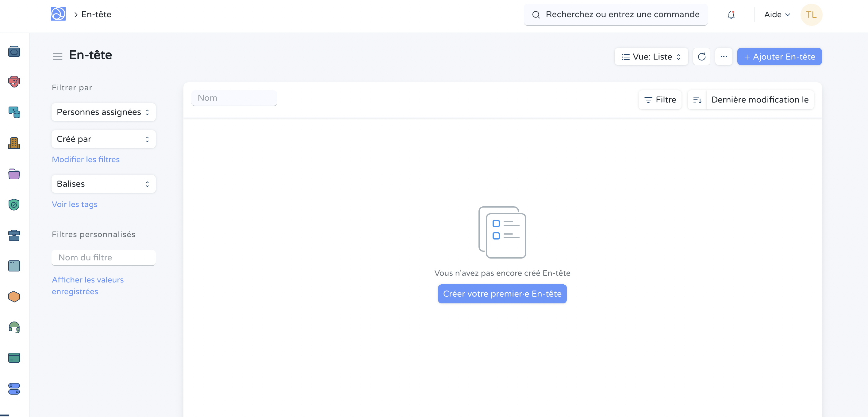Screen dimensions: 868x417
Task: Open the Dernière modification le sort field
Action: 760,100
